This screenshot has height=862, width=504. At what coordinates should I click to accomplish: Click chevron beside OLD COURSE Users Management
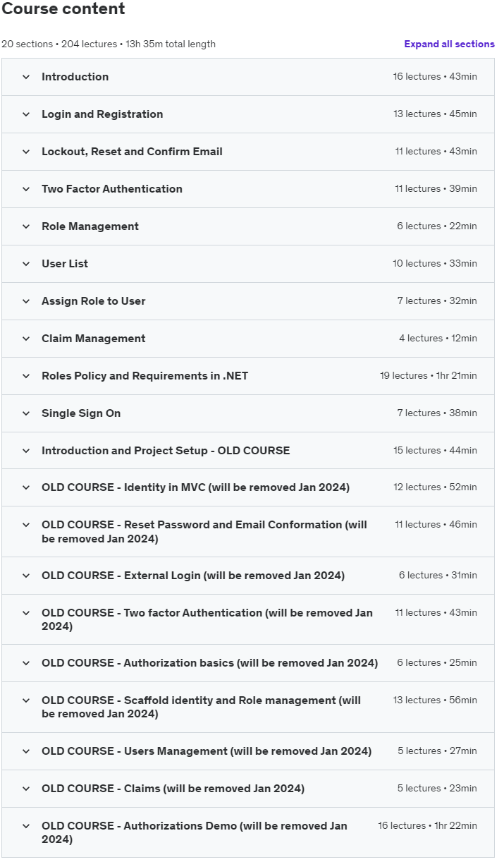click(26, 751)
